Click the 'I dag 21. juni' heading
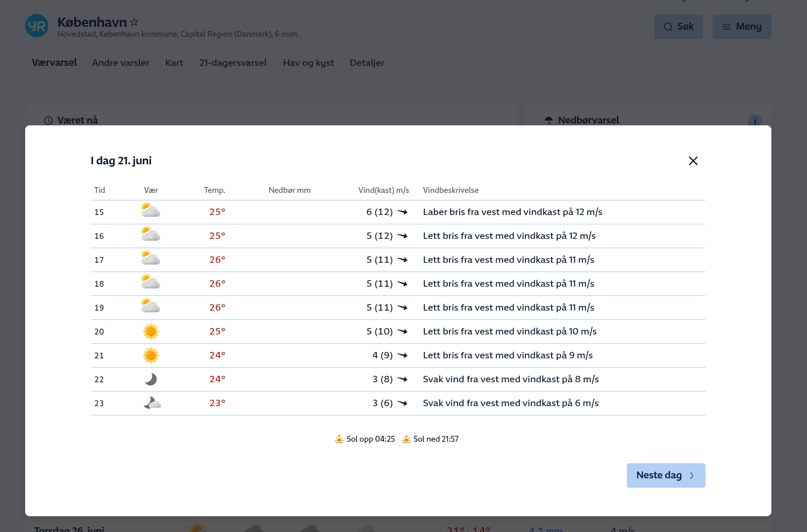 point(121,161)
